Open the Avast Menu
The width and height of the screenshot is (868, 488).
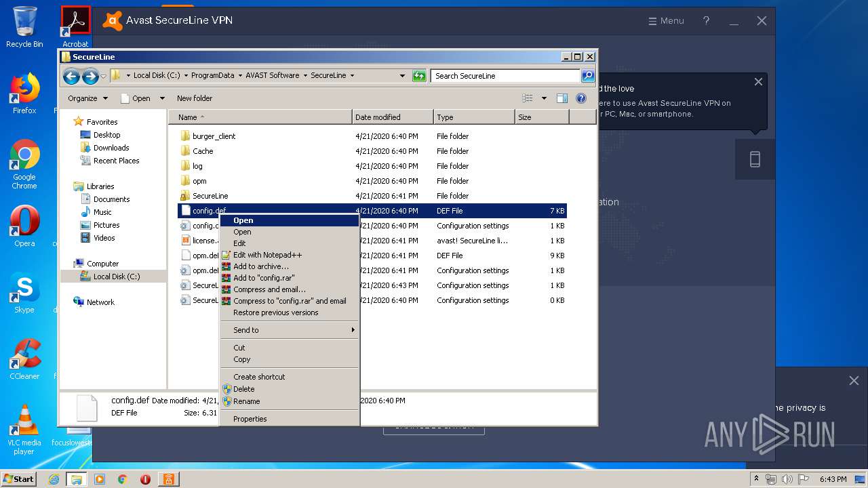[x=666, y=21]
